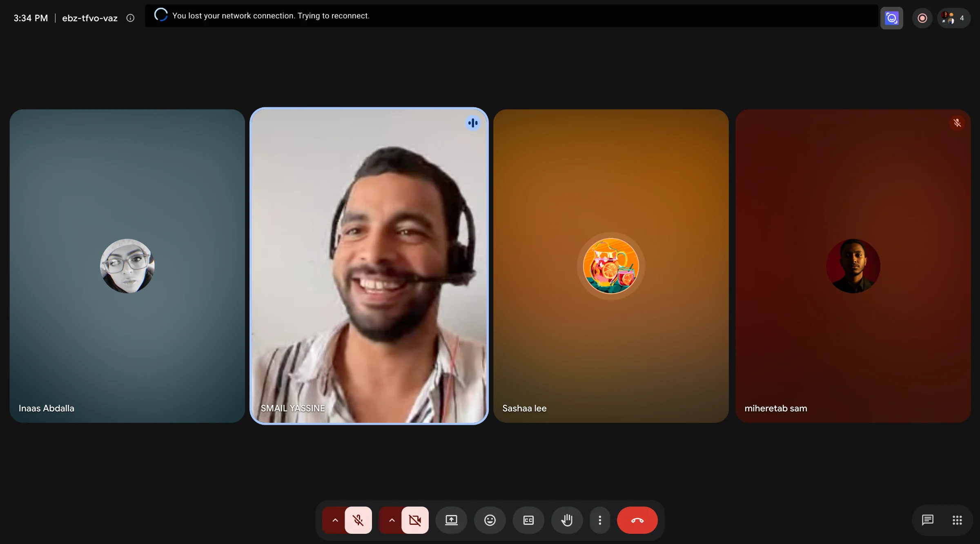Click Sashaa lee's drink avatar
This screenshot has width=980, height=544.
tap(611, 266)
